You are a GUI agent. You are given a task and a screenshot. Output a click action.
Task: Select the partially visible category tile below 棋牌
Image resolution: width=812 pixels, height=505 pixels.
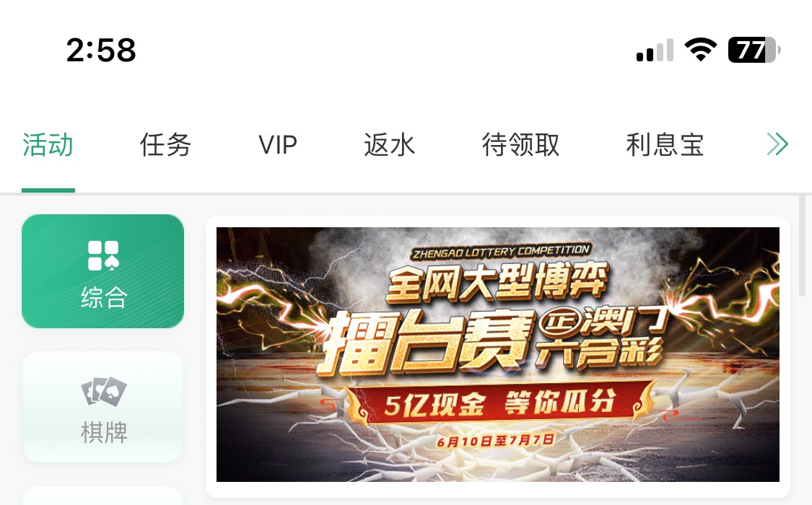pyautogui.click(x=103, y=495)
